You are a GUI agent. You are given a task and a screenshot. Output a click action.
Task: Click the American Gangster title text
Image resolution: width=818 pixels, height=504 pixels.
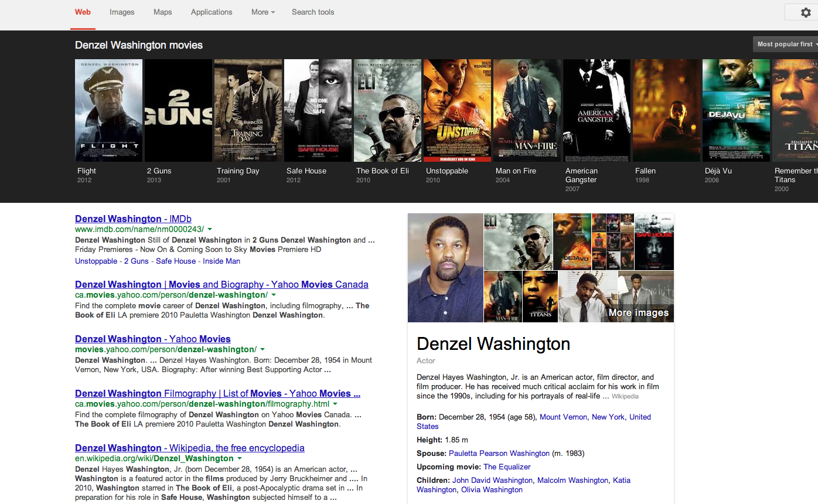pyautogui.click(x=581, y=175)
